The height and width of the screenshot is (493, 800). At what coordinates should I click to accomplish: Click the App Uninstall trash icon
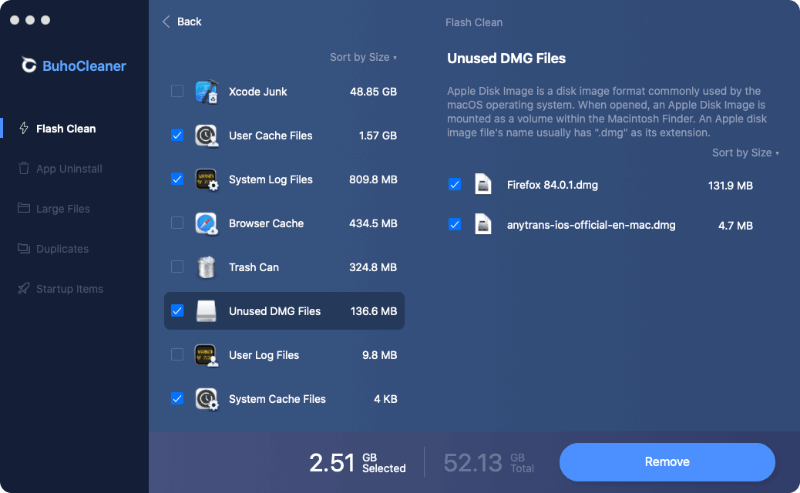click(x=23, y=168)
